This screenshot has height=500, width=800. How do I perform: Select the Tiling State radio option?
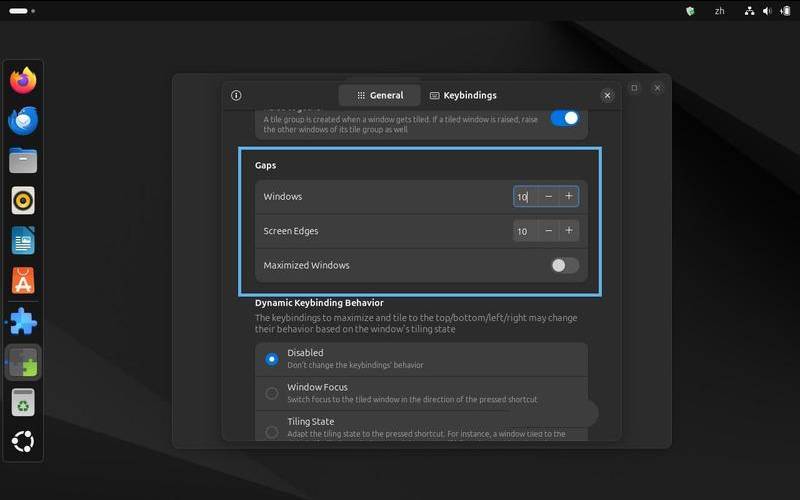(x=271, y=431)
